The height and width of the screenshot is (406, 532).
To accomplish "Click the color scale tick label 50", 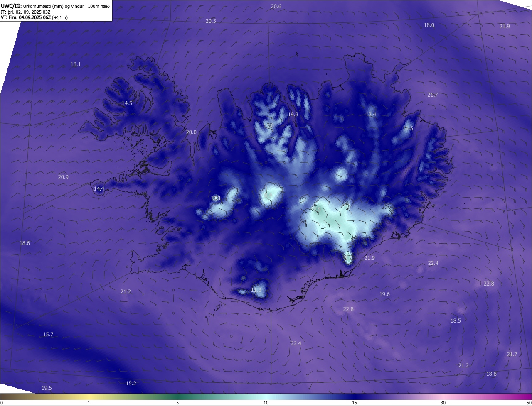I will 529,403.
